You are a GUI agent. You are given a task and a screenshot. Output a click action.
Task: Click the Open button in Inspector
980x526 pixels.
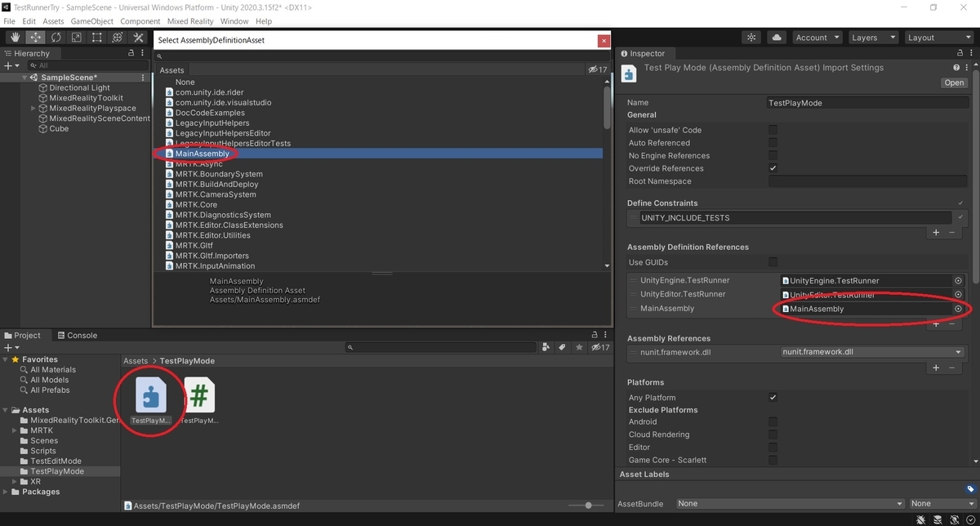pos(954,82)
